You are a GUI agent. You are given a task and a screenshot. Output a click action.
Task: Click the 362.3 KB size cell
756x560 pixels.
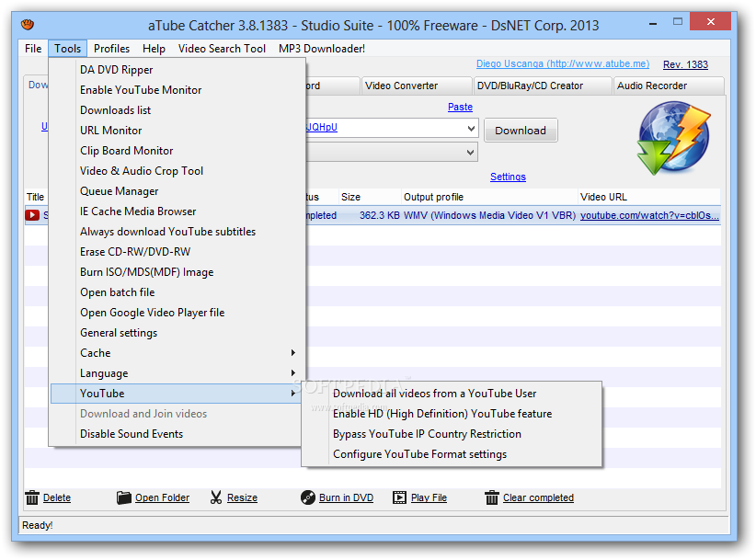(380, 215)
